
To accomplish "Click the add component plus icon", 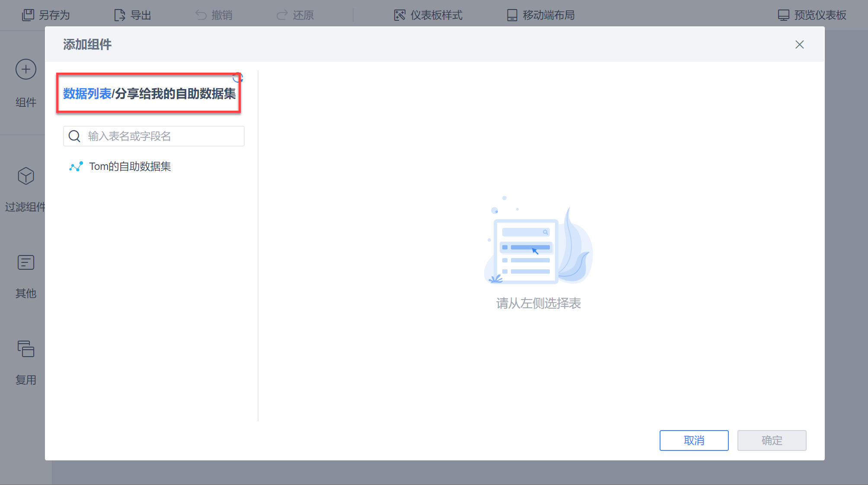I will 26,69.
